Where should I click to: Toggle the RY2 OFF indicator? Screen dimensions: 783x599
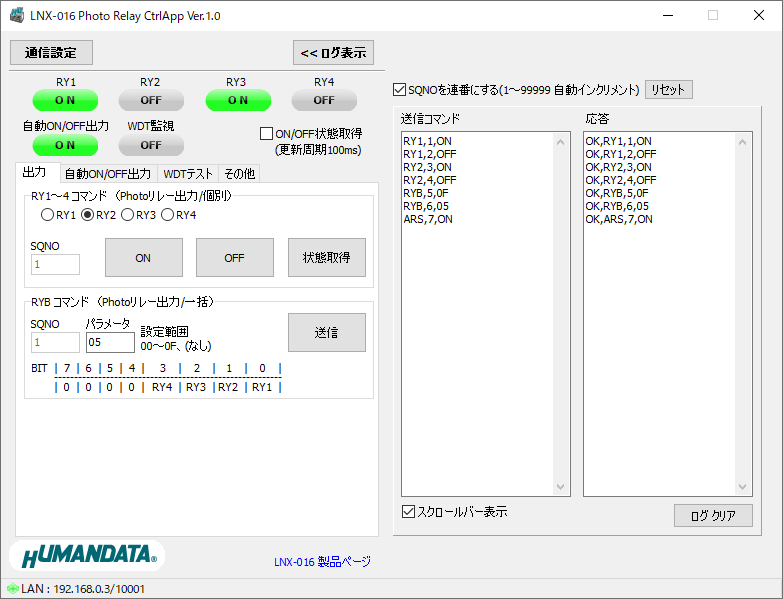point(151,100)
